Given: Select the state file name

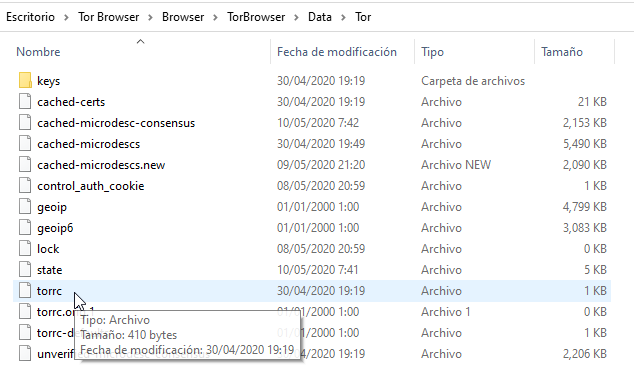Looking at the screenshot, I should point(49,270).
